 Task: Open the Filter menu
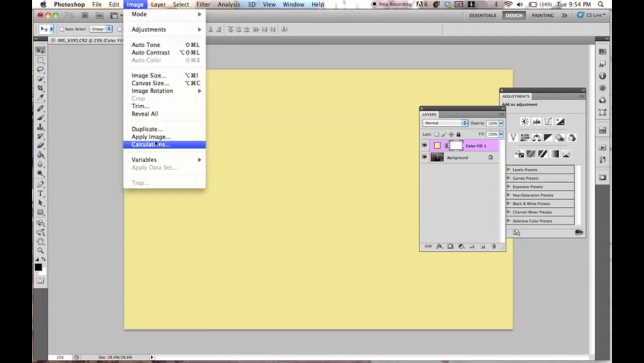pos(203,4)
